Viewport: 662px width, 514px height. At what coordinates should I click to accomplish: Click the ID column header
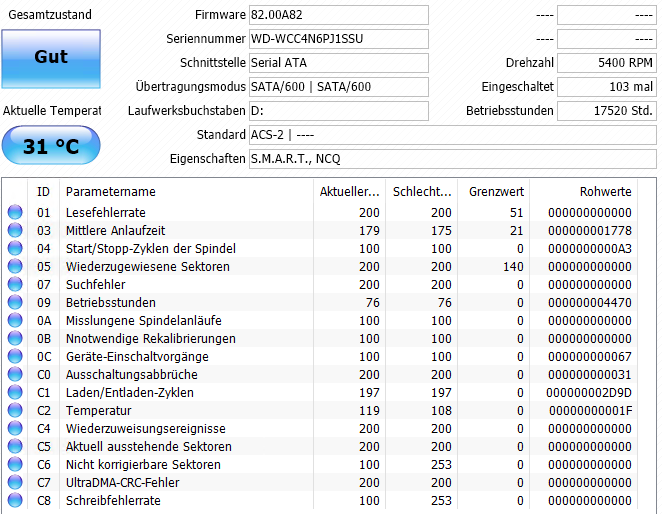click(x=43, y=192)
